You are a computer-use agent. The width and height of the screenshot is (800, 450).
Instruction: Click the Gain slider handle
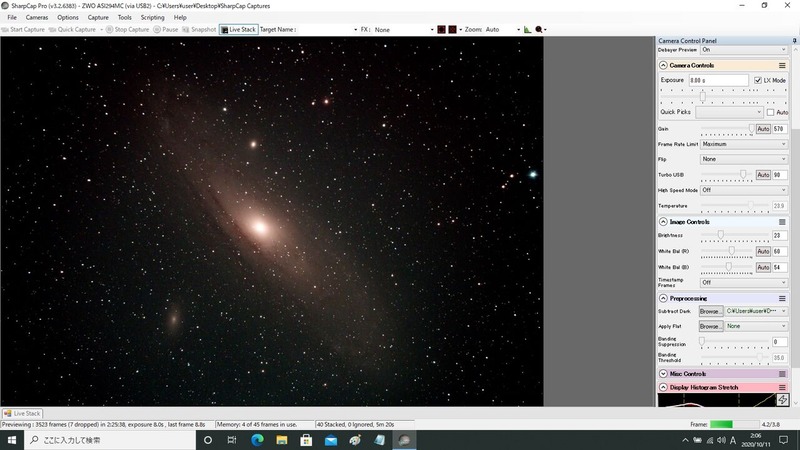coord(751,128)
